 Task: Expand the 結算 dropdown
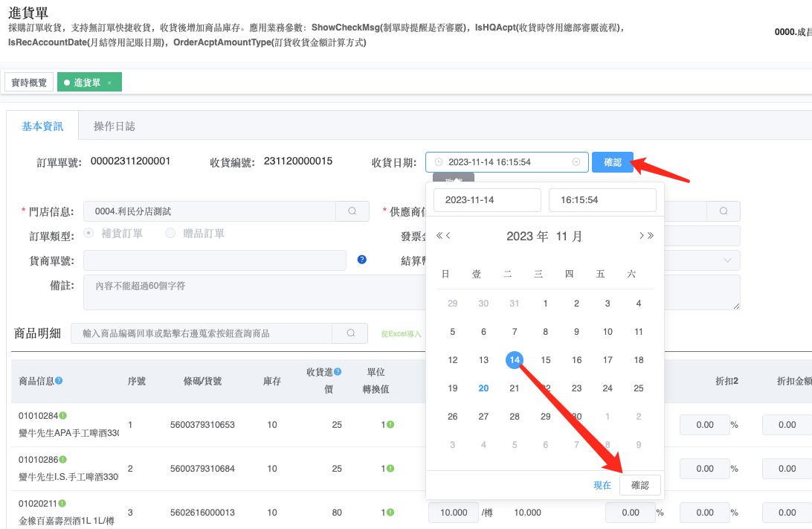tap(727, 260)
